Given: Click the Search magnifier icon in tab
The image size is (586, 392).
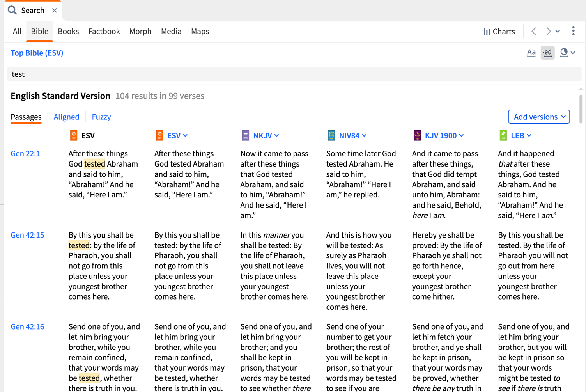Looking at the screenshot, I should click(12, 10).
